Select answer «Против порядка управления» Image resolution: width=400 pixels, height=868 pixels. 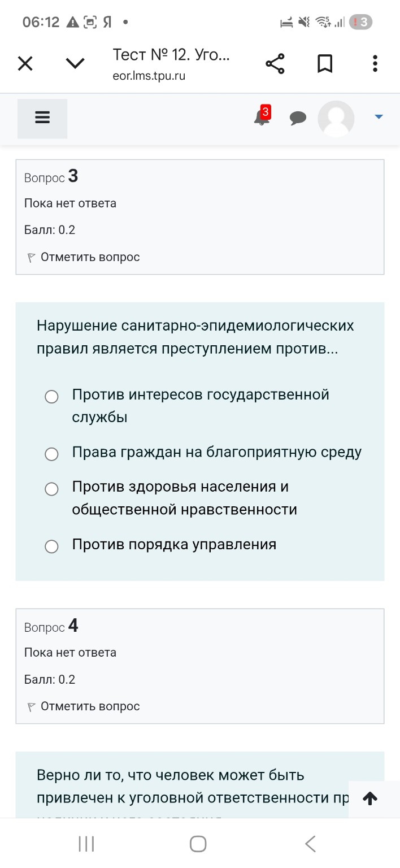51,546
